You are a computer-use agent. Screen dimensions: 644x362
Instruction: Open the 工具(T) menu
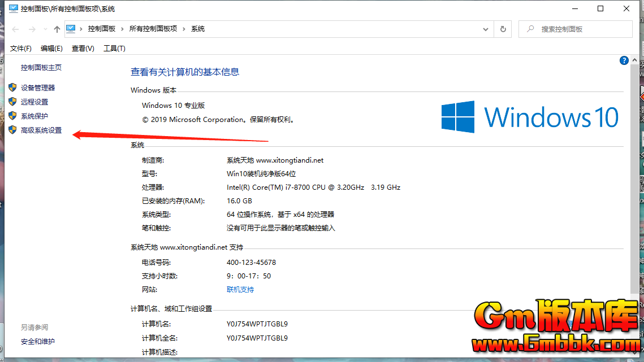click(114, 49)
